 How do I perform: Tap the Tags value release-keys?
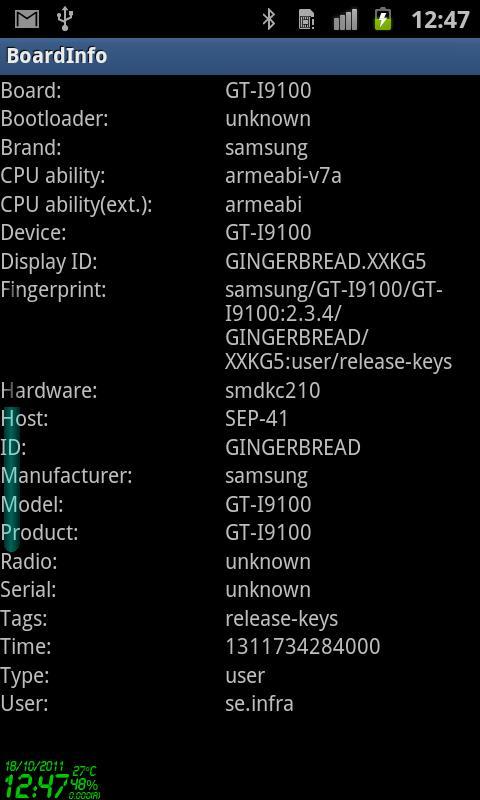[282, 619]
